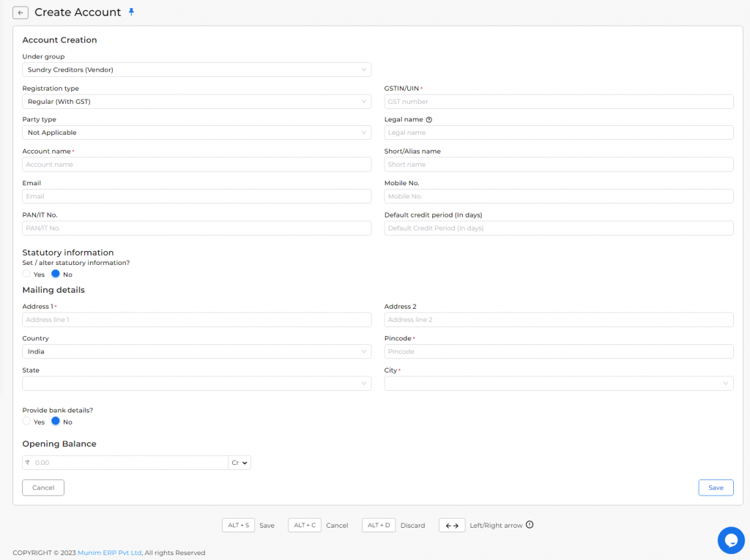Change opening balance Cr/Dr selector
Viewport: 750px width, 560px height.
[240, 463]
